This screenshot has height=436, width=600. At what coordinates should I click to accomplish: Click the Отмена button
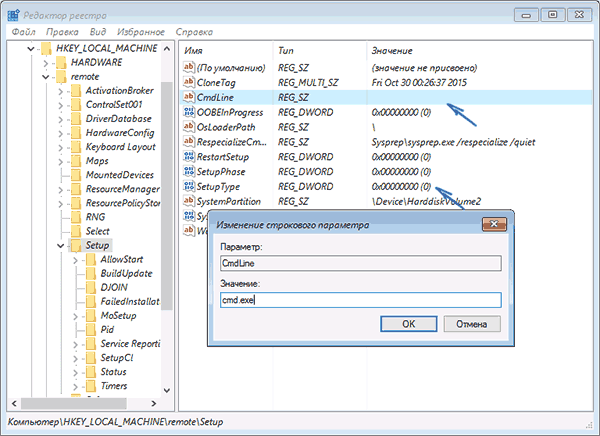tap(470, 323)
